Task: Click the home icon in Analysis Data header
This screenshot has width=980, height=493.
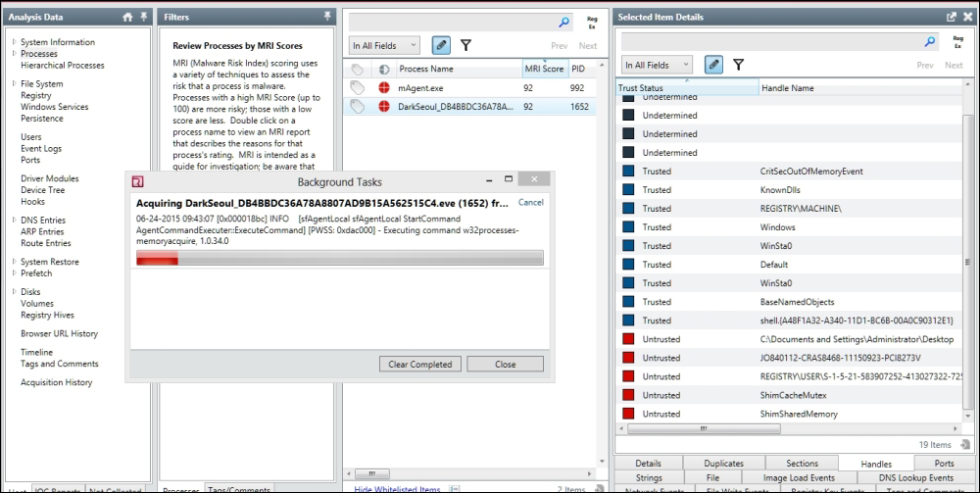Action: [x=127, y=18]
